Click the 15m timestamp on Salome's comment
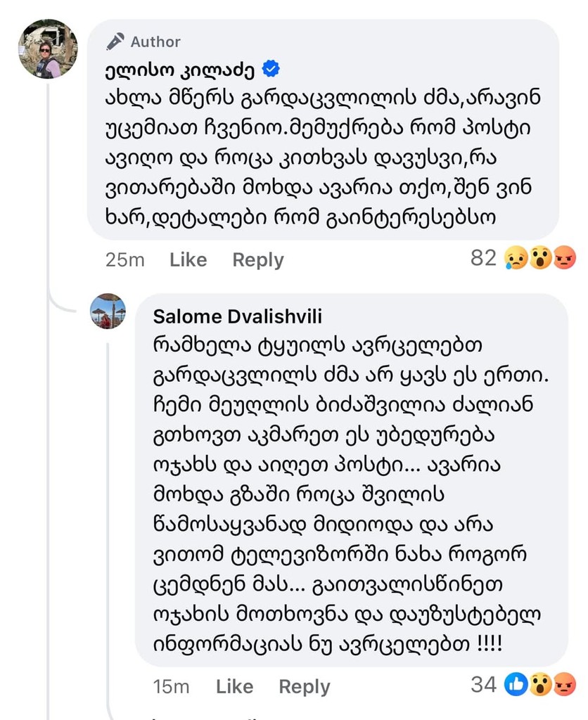The height and width of the screenshot is (720, 588). click(171, 686)
